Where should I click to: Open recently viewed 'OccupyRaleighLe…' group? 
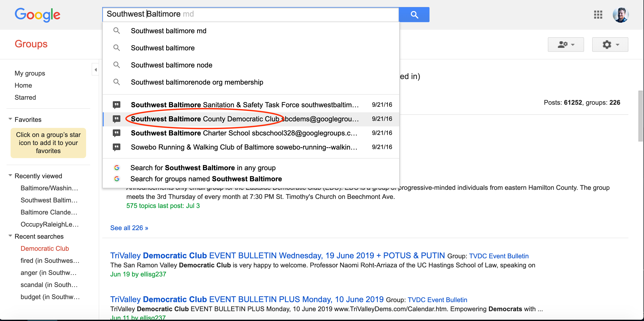[x=50, y=224]
